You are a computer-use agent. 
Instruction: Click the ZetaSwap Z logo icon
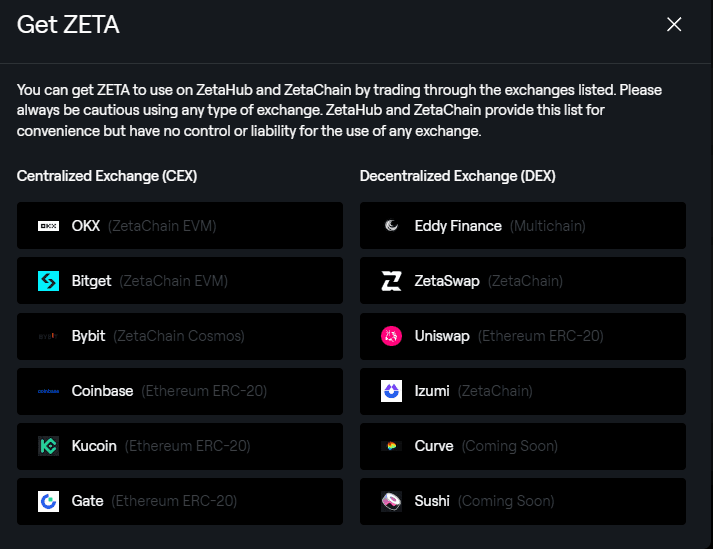(391, 281)
